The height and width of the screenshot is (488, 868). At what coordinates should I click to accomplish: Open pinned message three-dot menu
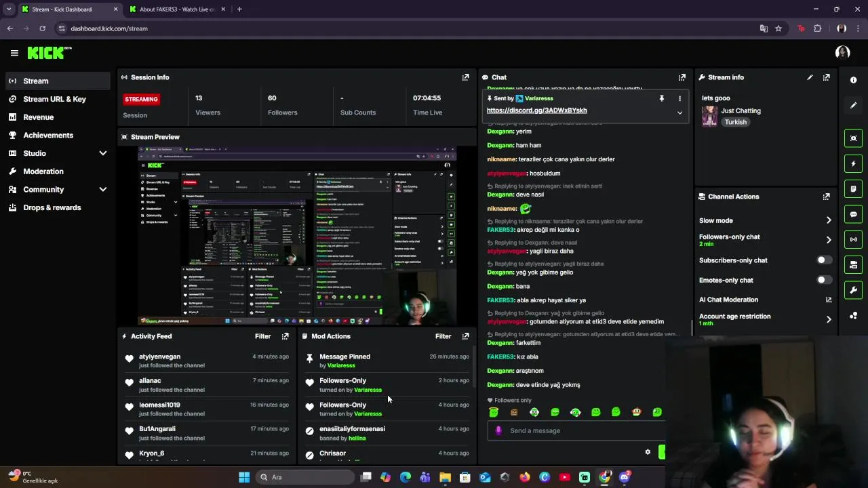pyautogui.click(x=679, y=98)
